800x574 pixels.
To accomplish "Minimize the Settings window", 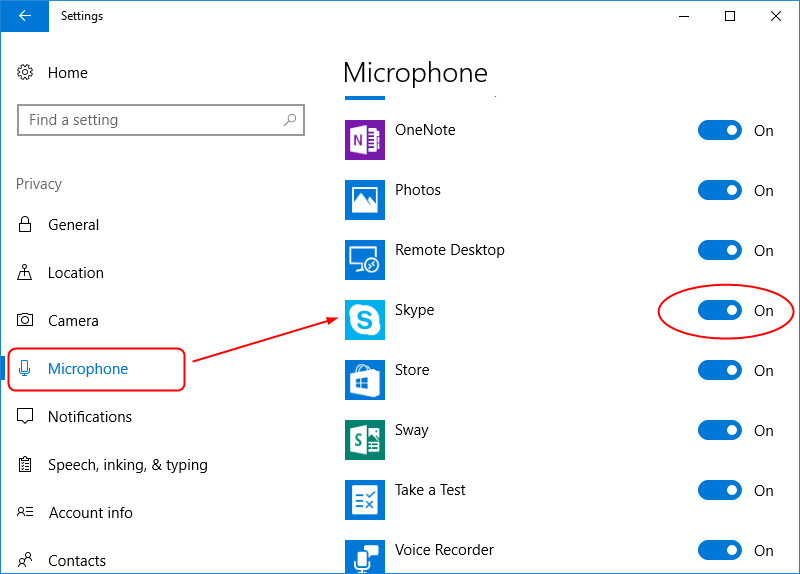I will tap(684, 16).
